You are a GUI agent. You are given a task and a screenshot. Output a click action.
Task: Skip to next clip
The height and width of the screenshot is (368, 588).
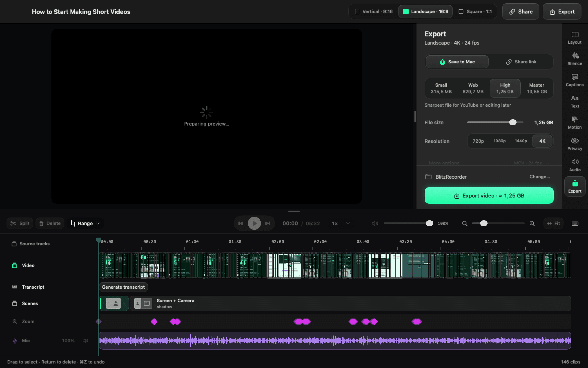pyautogui.click(x=267, y=223)
